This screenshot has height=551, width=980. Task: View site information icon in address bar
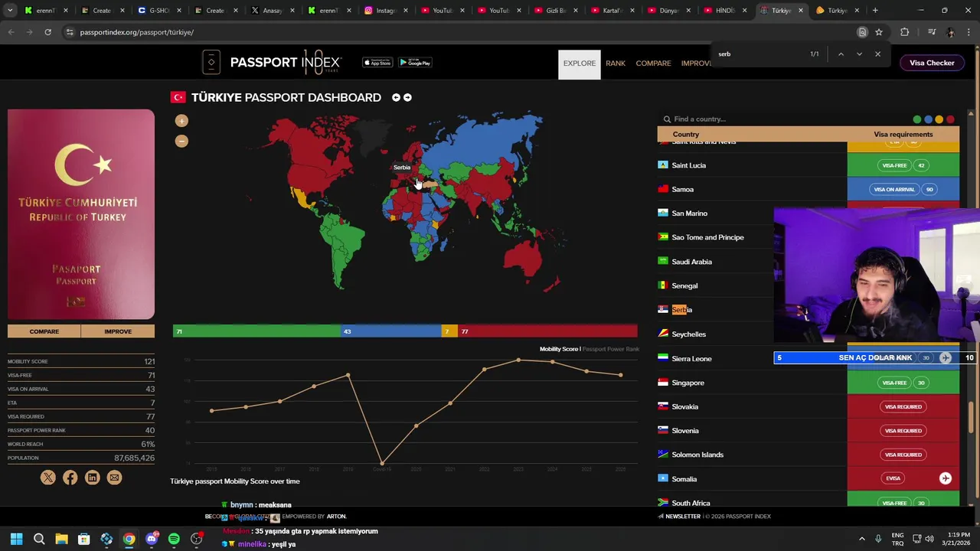[x=70, y=32]
